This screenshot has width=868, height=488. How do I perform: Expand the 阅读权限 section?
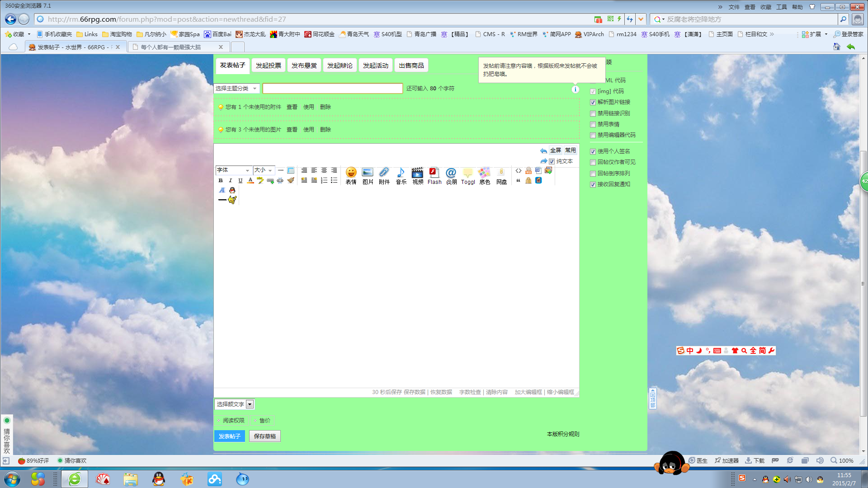point(231,421)
